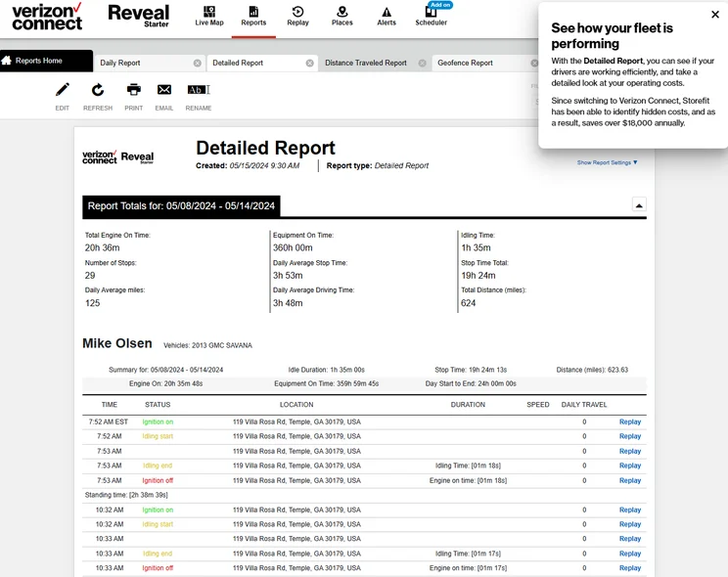
Task: Collapse the Report Totals section
Action: coord(639,204)
